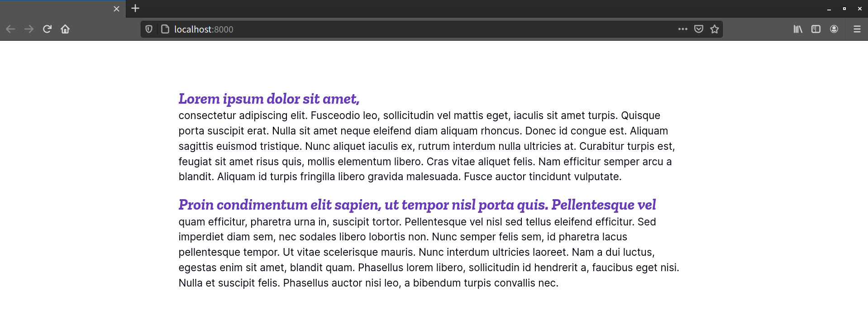
Task: Open page actions three-dot menu
Action: [682, 29]
